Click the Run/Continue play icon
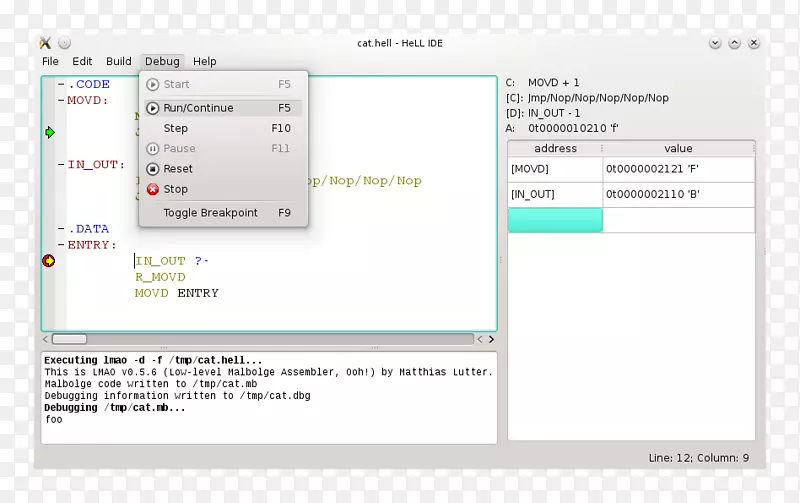 pyautogui.click(x=153, y=108)
